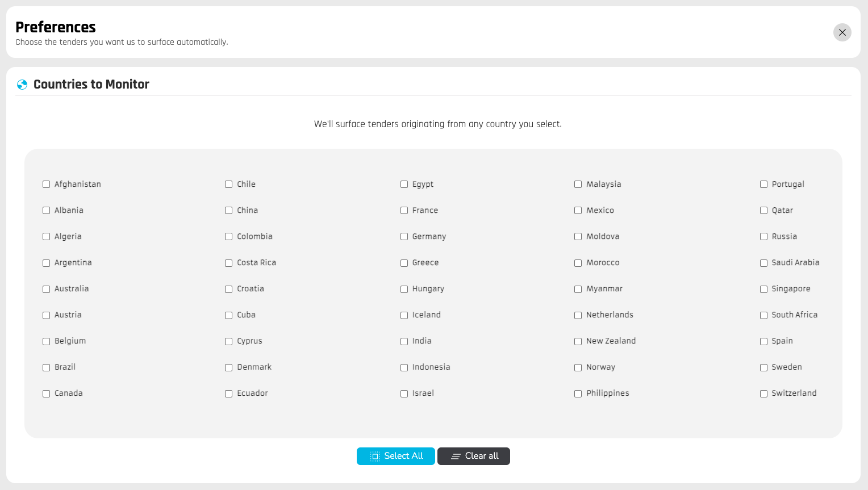Tick the Philippines checkbox
The width and height of the screenshot is (868, 490).
578,393
